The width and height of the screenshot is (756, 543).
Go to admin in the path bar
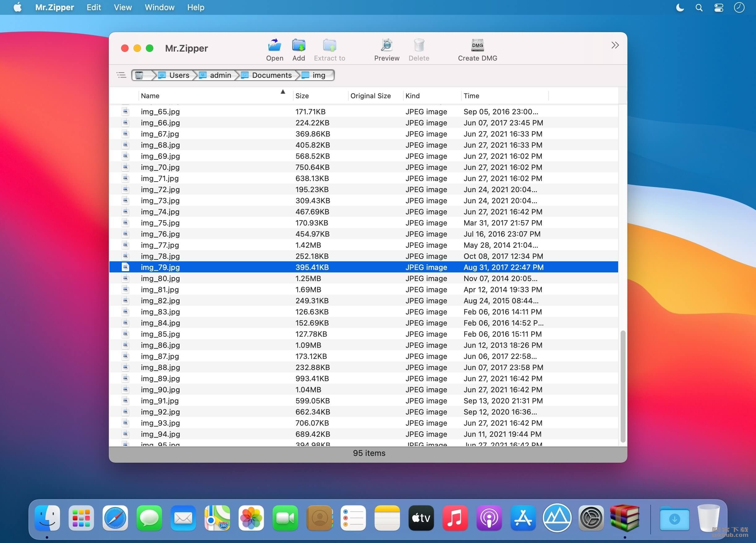(215, 75)
